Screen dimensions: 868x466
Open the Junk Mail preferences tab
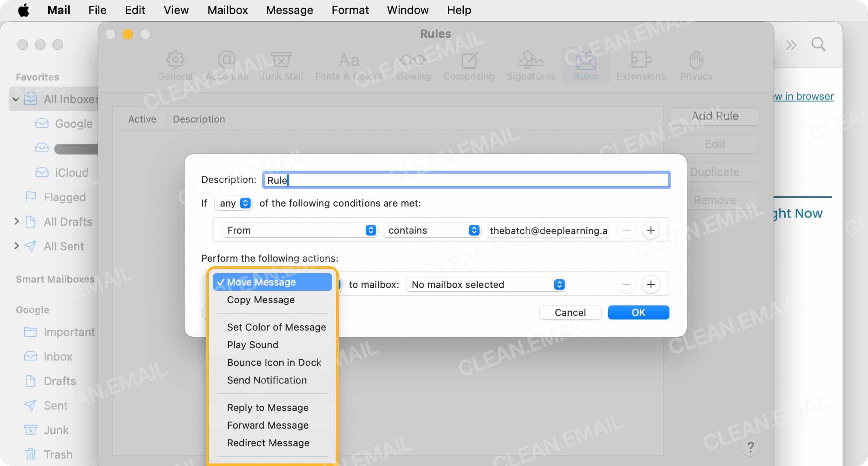coord(281,66)
